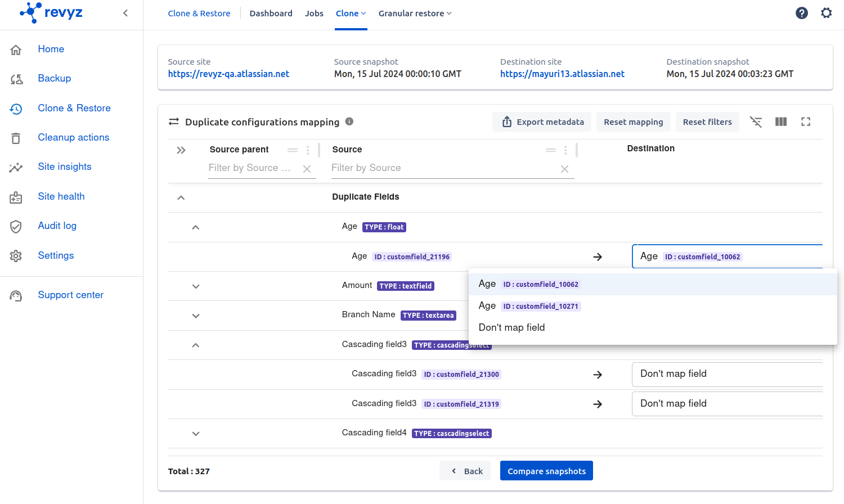Image resolution: width=844 pixels, height=504 pixels.
Task: Open the settings gear in top bar
Action: tap(826, 13)
